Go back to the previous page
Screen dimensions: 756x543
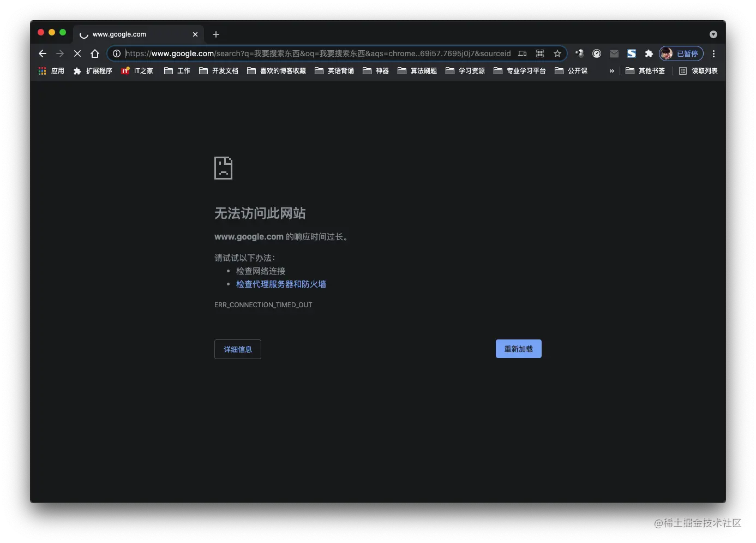point(43,53)
